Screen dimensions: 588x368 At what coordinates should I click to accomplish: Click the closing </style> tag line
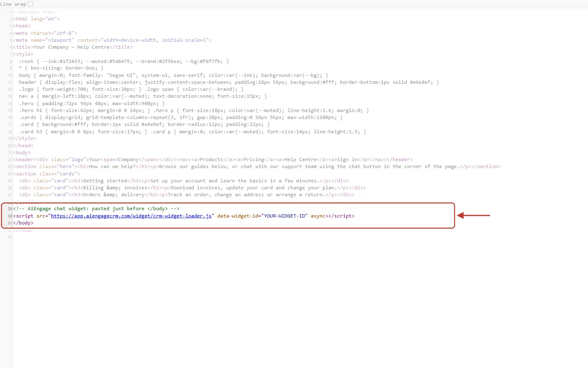tap(24, 138)
